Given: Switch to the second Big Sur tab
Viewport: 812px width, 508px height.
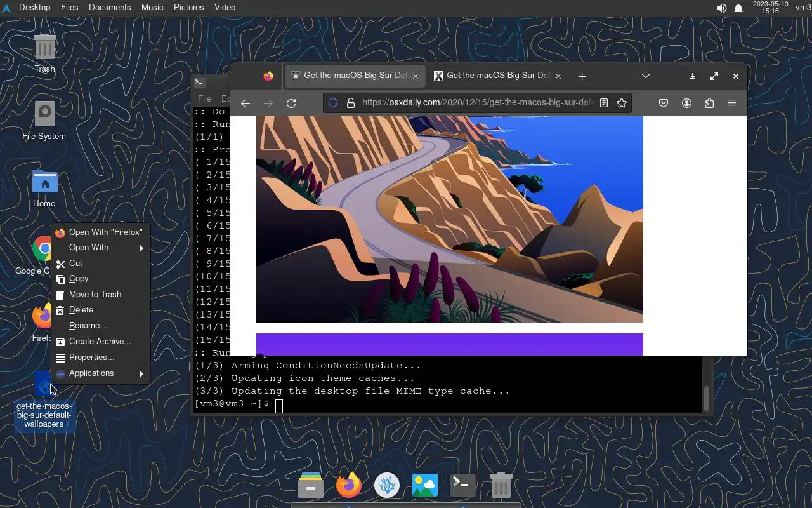Looking at the screenshot, I should click(x=498, y=76).
